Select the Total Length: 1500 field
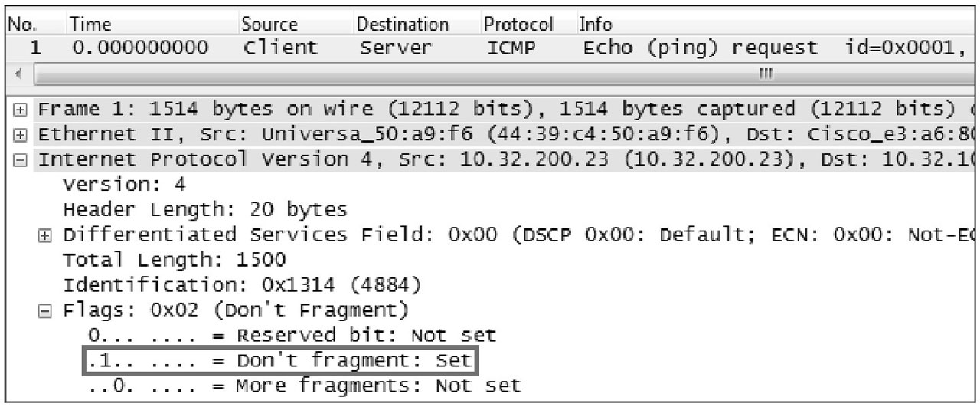Screen dimensions: 980x407 click(x=175, y=260)
